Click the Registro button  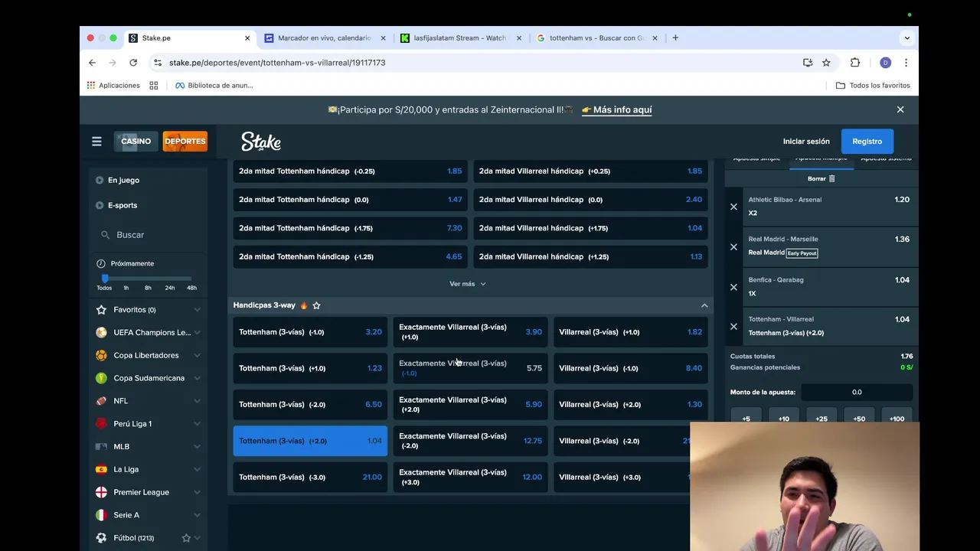click(x=867, y=142)
